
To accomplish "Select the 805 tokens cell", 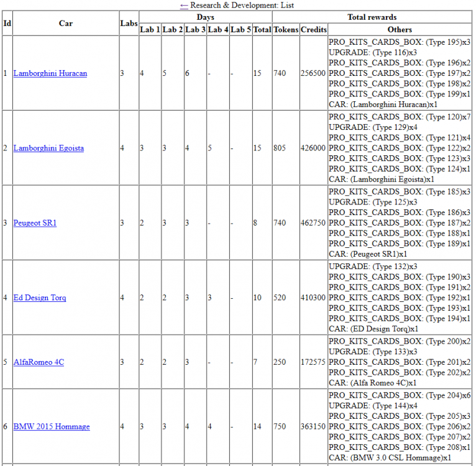I will coord(280,148).
